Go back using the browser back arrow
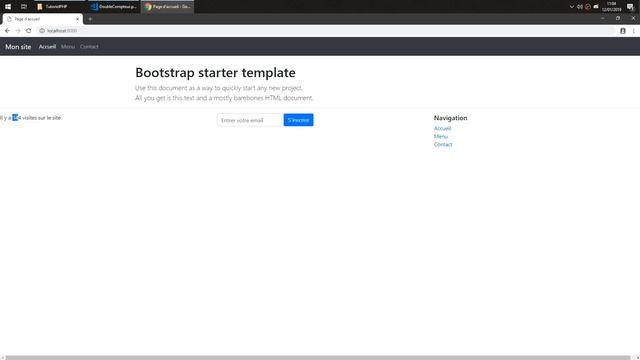The width and height of the screenshot is (640, 360). [x=7, y=31]
